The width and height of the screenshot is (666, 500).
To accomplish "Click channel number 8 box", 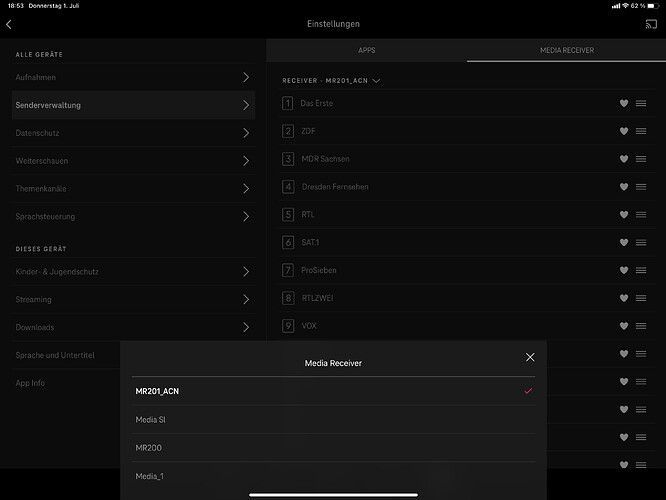I will [x=288, y=298].
